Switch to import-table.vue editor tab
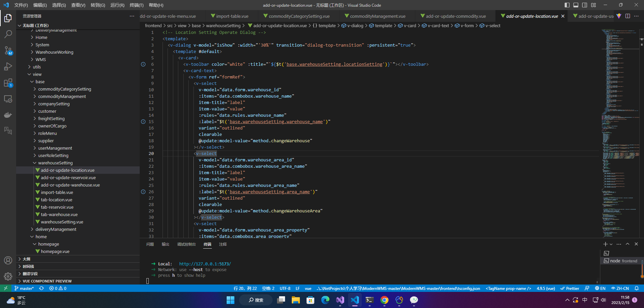This screenshot has height=308, width=644. 232,16
